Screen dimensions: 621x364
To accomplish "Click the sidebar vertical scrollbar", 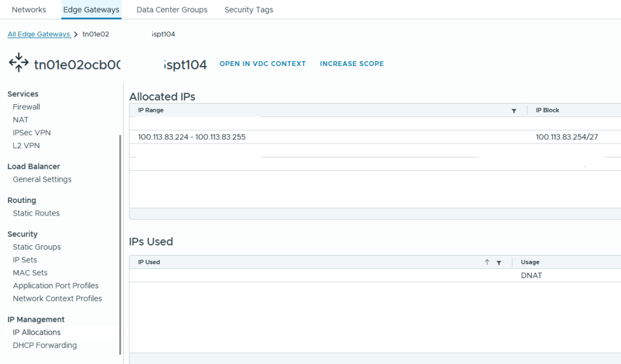I will point(120,242).
